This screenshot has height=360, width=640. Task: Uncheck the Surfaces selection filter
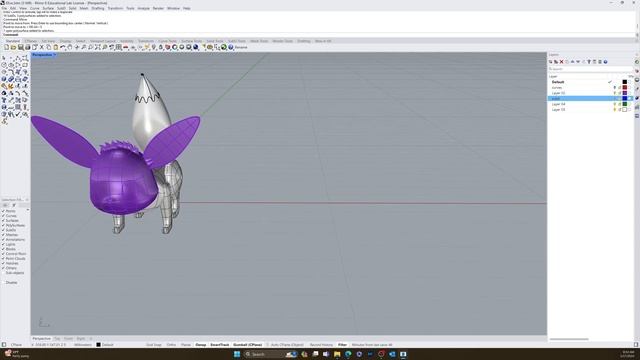(x=3, y=220)
